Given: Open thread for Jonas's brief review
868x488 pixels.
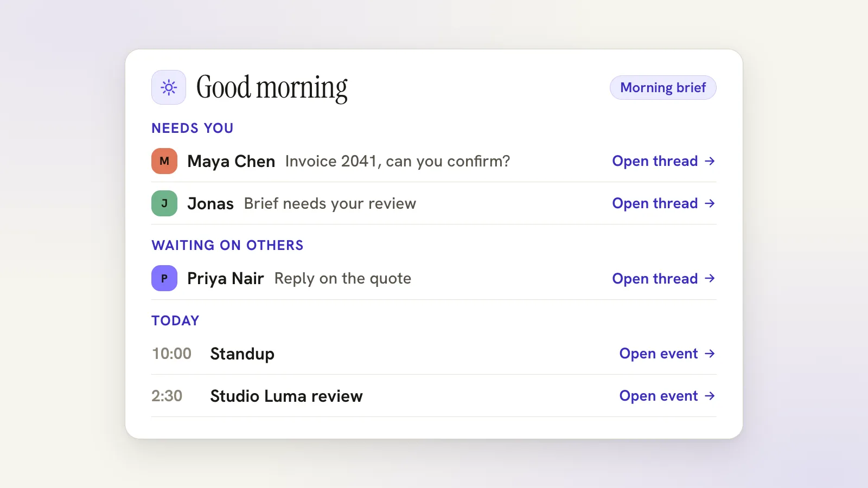Looking at the screenshot, I should click(x=664, y=203).
